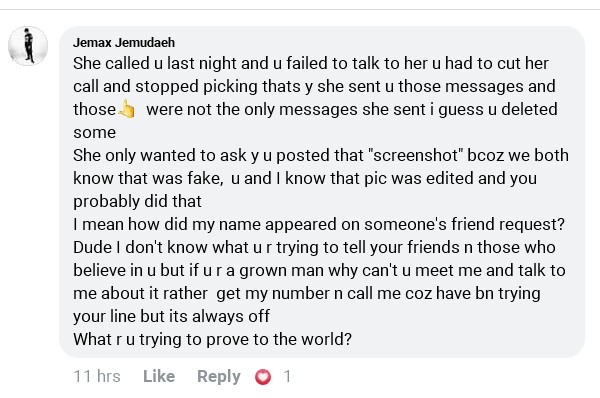Reply to Jemax Jemudaeh's comment

pyautogui.click(x=219, y=376)
